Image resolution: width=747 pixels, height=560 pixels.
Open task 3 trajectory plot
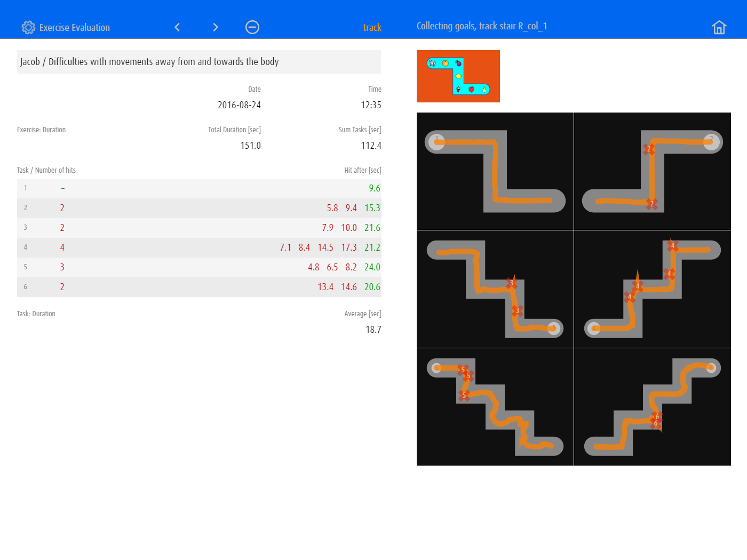point(495,289)
